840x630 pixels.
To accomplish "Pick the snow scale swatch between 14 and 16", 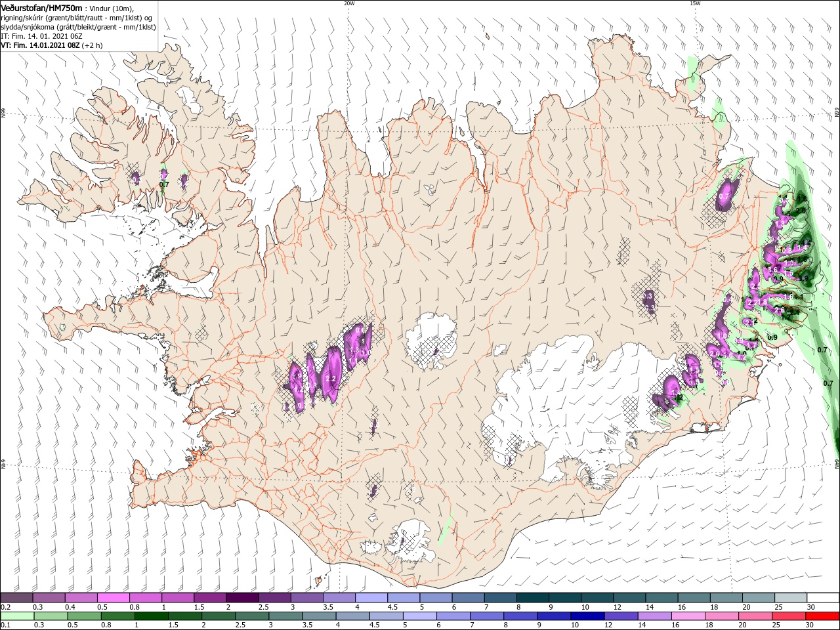I will 661,598.
